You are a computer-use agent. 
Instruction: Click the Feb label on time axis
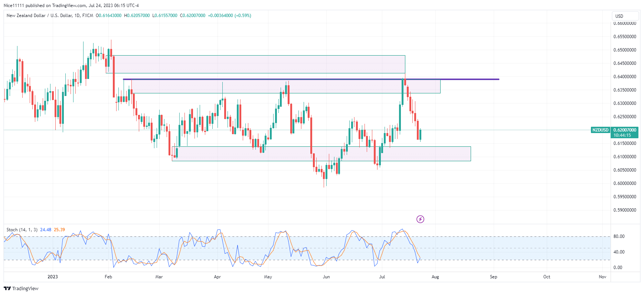tap(108, 277)
